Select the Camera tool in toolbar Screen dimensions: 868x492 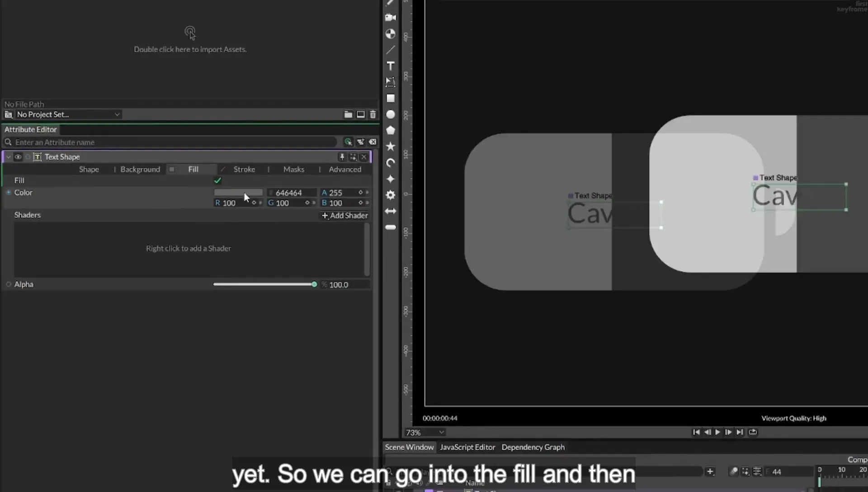click(391, 18)
